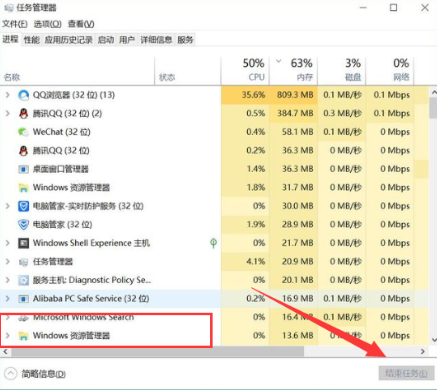Open the 详细信息 tab
The height and width of the screenshot is (391, 437).
pos(156,40)
